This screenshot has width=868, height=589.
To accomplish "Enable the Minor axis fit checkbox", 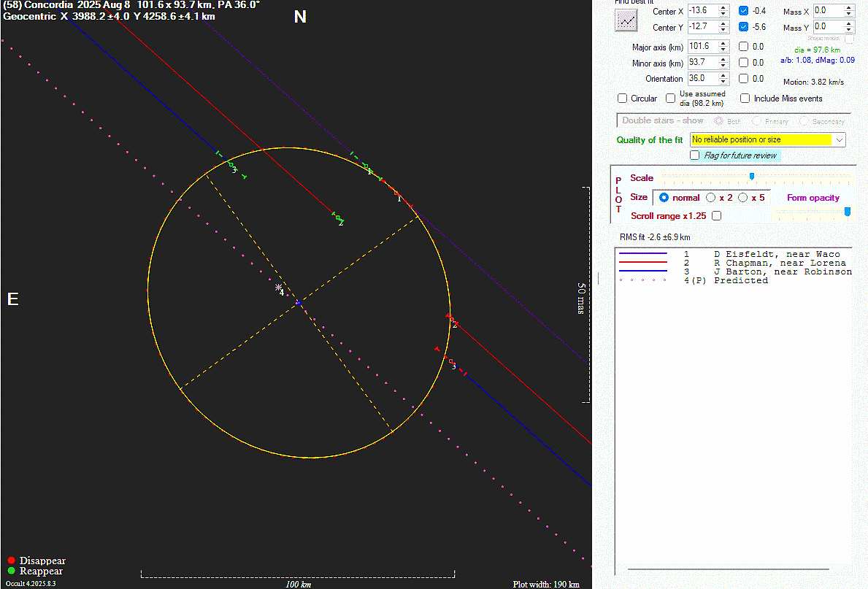I will click(x=743, y=63).
